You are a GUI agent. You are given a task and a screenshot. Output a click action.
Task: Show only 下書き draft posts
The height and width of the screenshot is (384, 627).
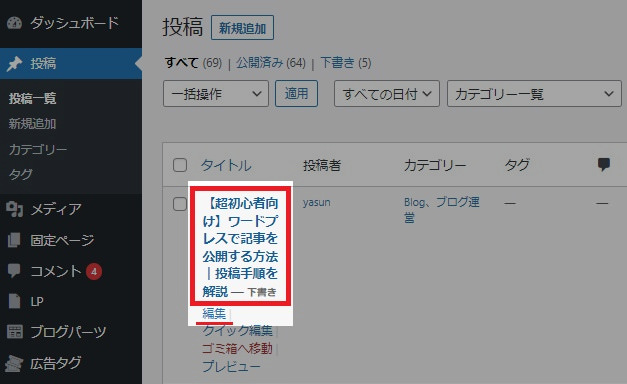(x=337, y=63)
